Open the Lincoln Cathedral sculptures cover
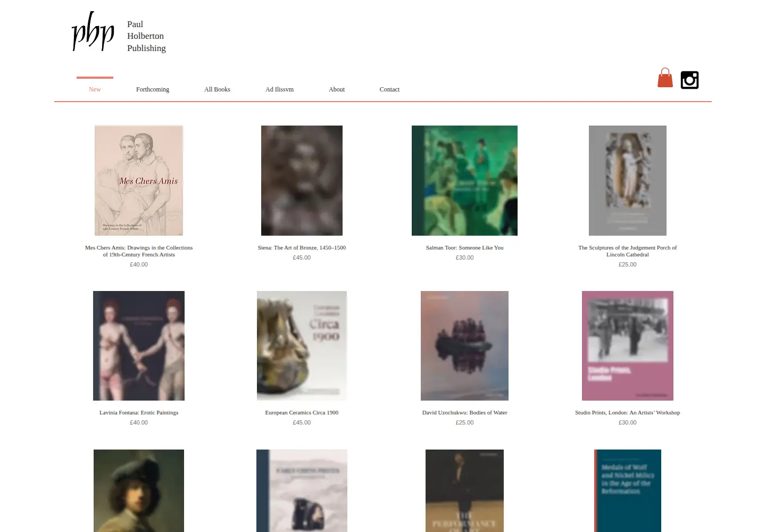 coord(628,180)
